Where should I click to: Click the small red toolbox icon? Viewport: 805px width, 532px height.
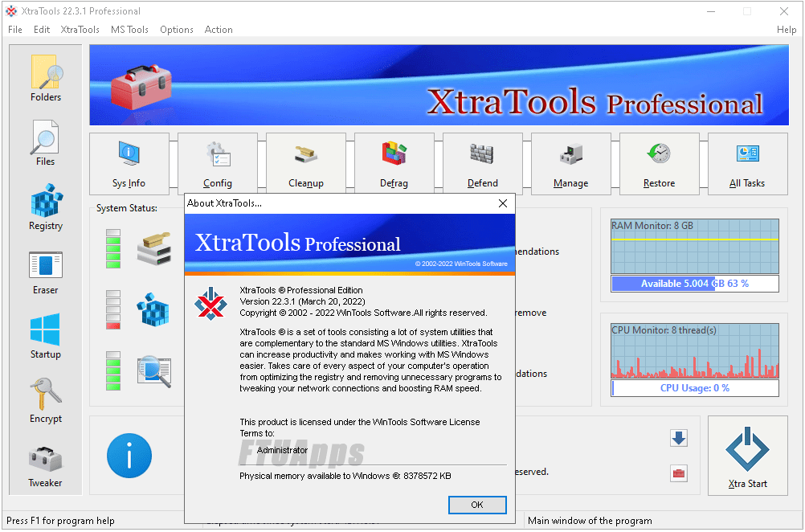pyautogui.click(x=679, y=473)
